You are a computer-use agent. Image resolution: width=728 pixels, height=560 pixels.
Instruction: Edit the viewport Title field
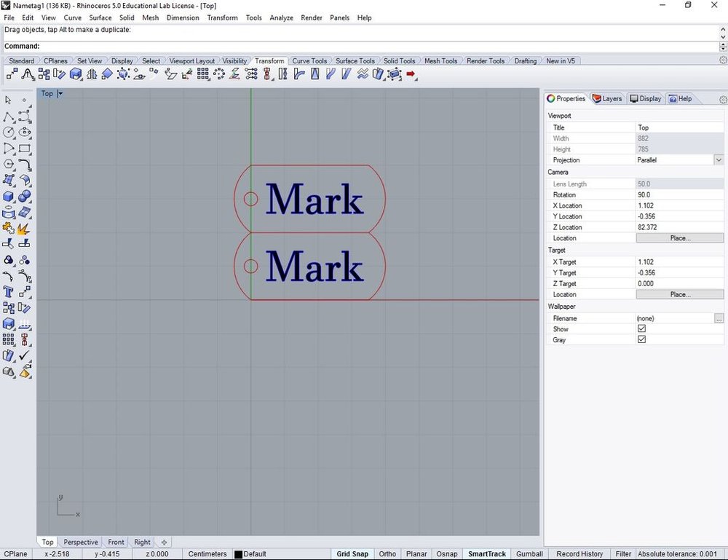(680, 127)
